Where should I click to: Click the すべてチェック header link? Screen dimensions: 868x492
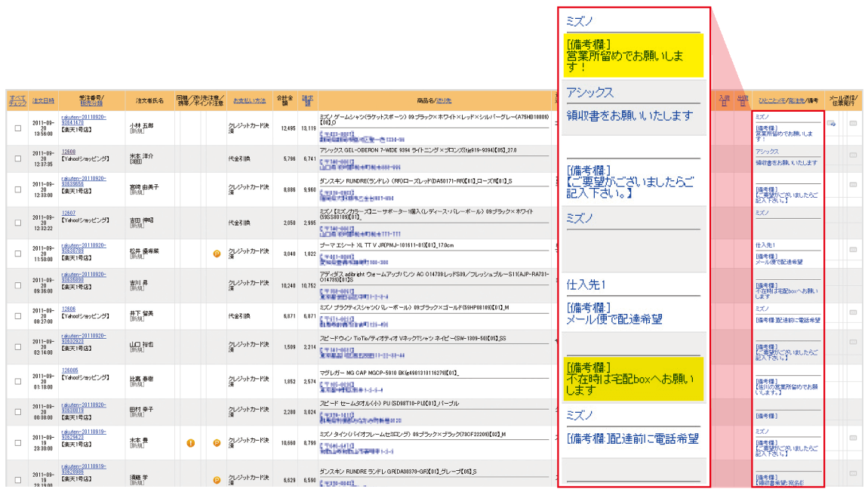point(17,100)
